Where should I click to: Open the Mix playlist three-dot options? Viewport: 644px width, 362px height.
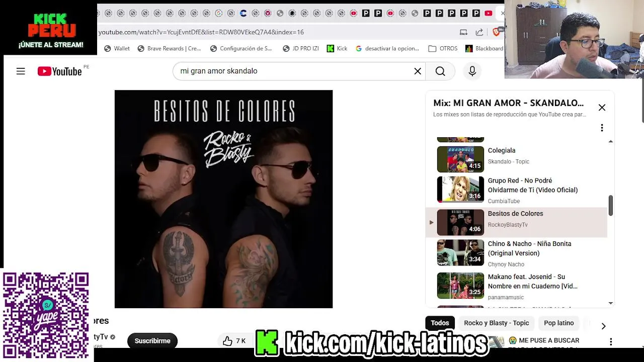(602, 128)
